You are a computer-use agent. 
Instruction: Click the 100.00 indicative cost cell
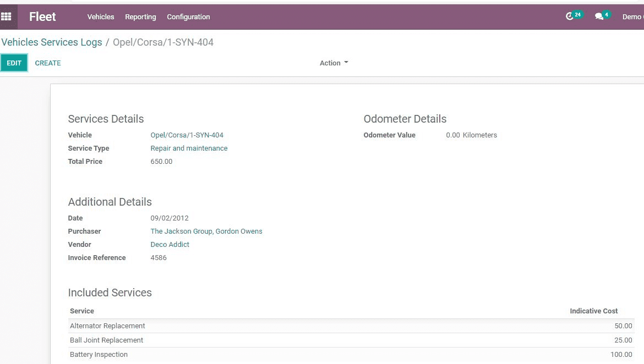coord(621,355)
